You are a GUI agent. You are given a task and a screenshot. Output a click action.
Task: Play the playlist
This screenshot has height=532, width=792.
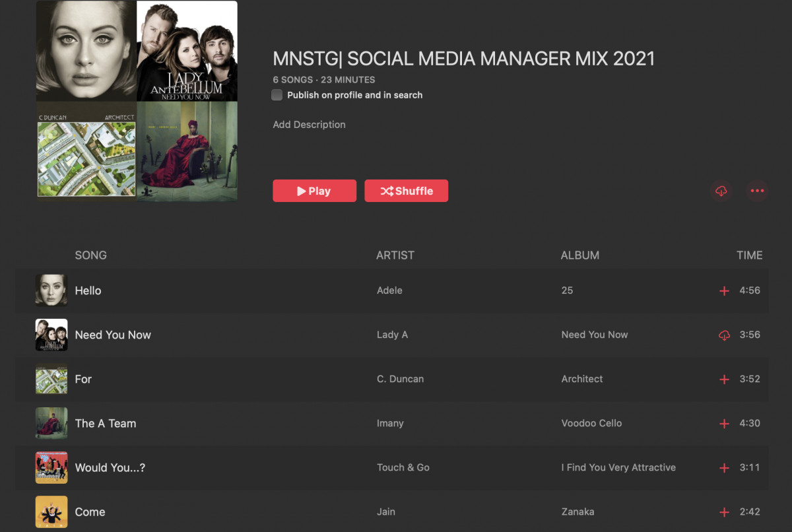point(314,191)
